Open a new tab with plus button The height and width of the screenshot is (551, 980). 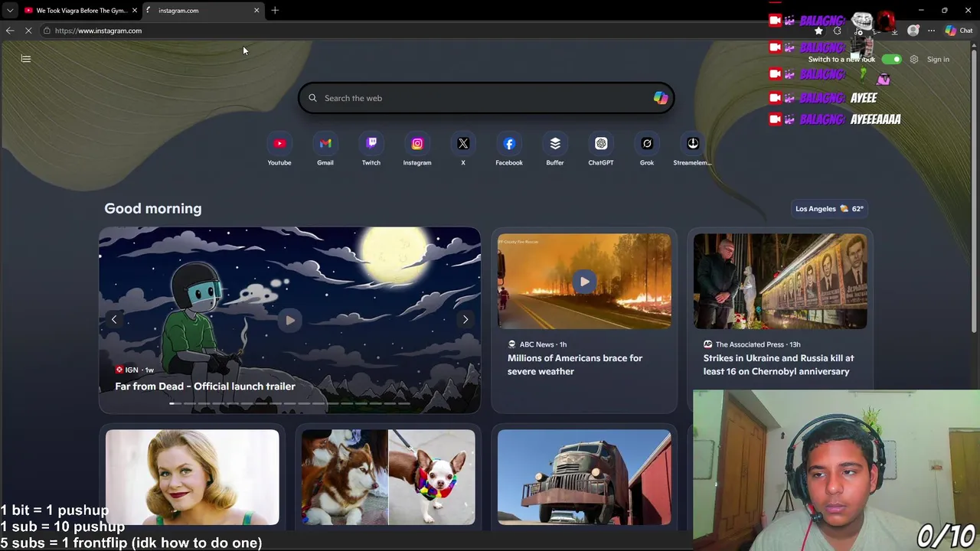(x=275, y=10)
